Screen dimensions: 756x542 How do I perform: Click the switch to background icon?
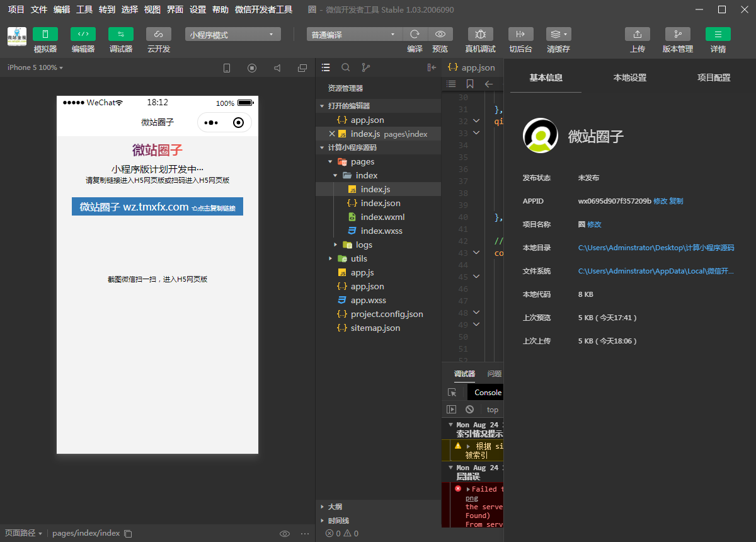coord(520,34)
